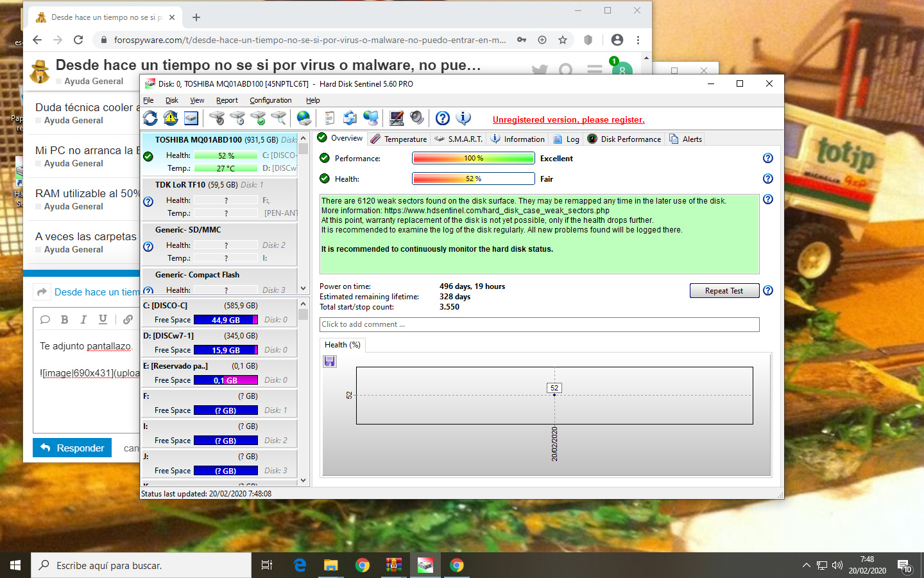
Task: Click the Health 52 % bar in Overview
Action: (x=474, y=179)
